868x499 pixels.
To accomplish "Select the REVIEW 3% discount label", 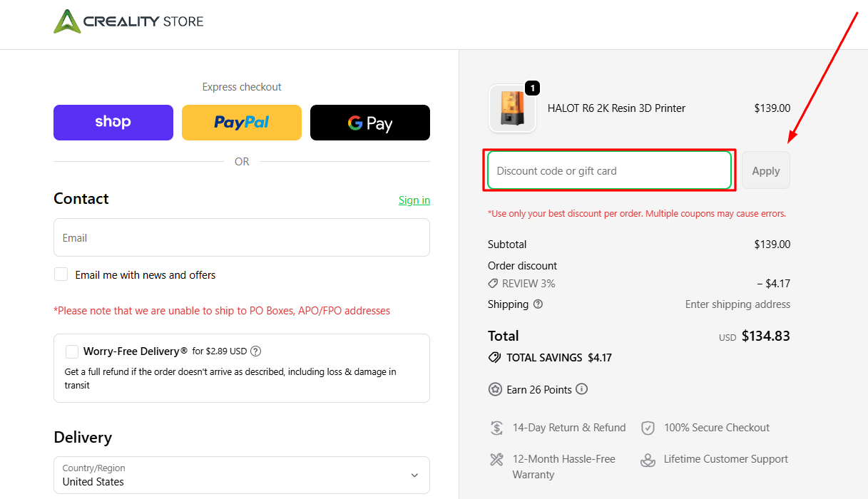I will coord(529,284).
